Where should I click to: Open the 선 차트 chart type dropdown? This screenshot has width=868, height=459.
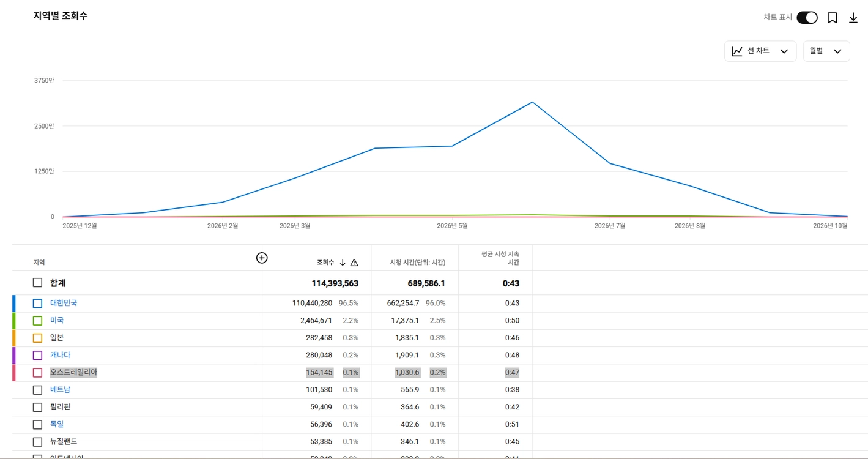point(760,51)
